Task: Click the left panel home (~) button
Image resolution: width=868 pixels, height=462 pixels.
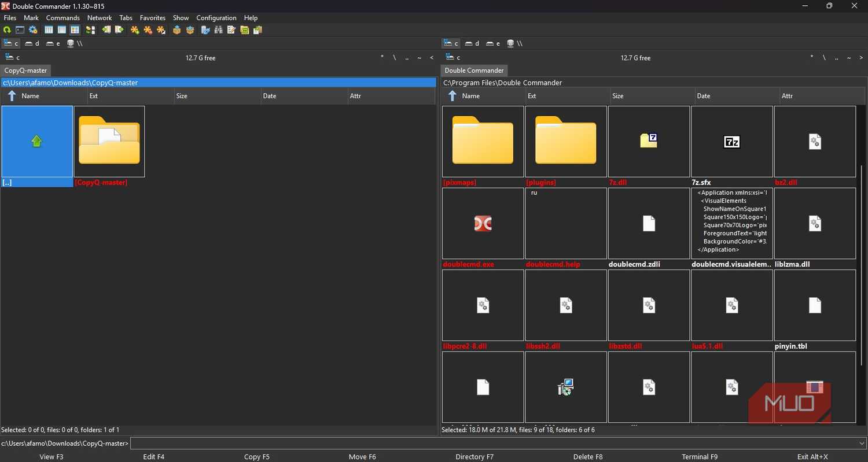Action: (420, 57)
